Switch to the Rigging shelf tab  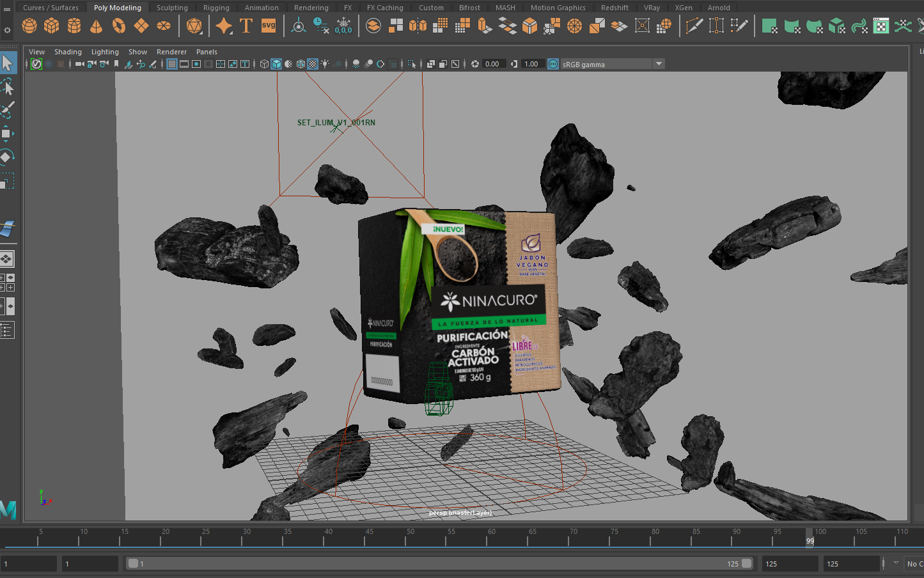pyautogui.click(x=216, y=8)
